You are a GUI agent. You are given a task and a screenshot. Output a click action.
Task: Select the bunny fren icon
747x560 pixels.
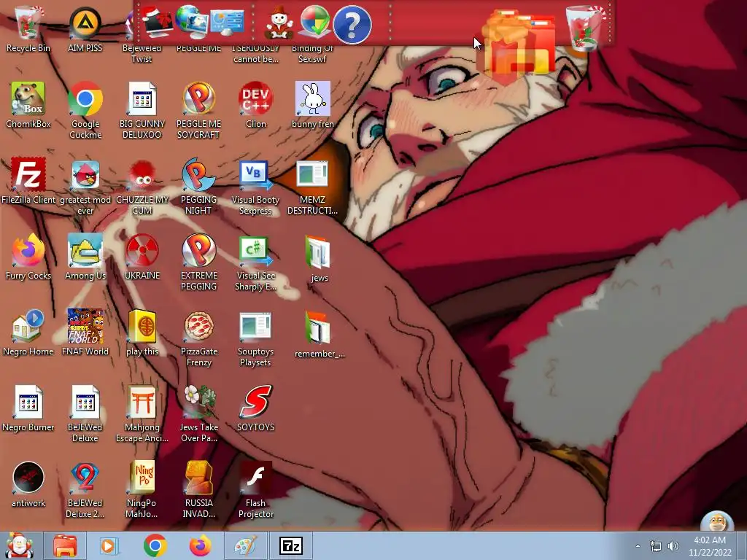pyautogui.click(x=312, y=105)
